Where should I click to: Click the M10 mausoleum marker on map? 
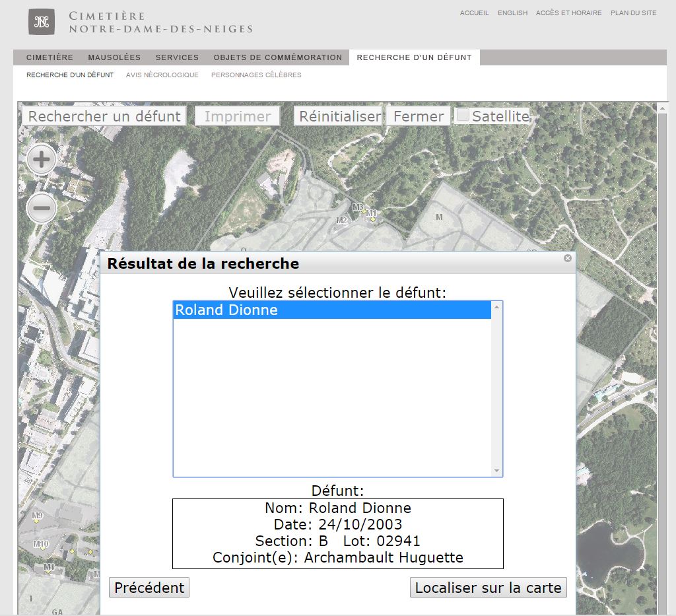(x=41, y=545)
